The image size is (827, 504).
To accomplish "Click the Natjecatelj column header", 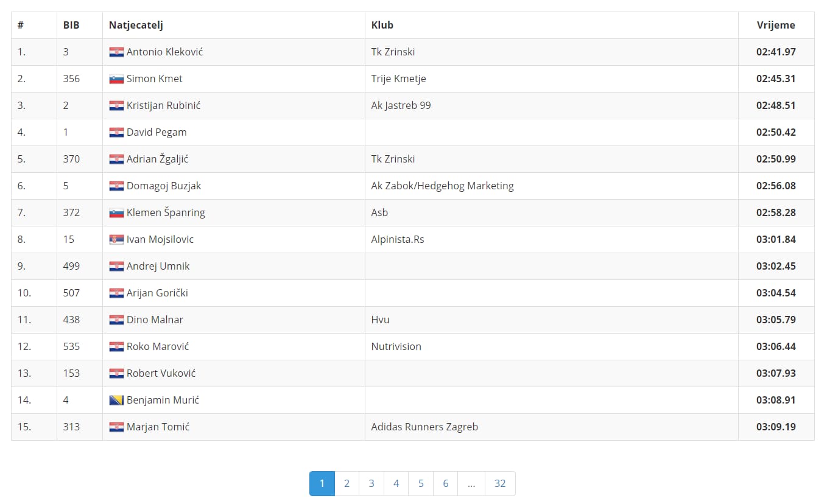I will point(136,26).
